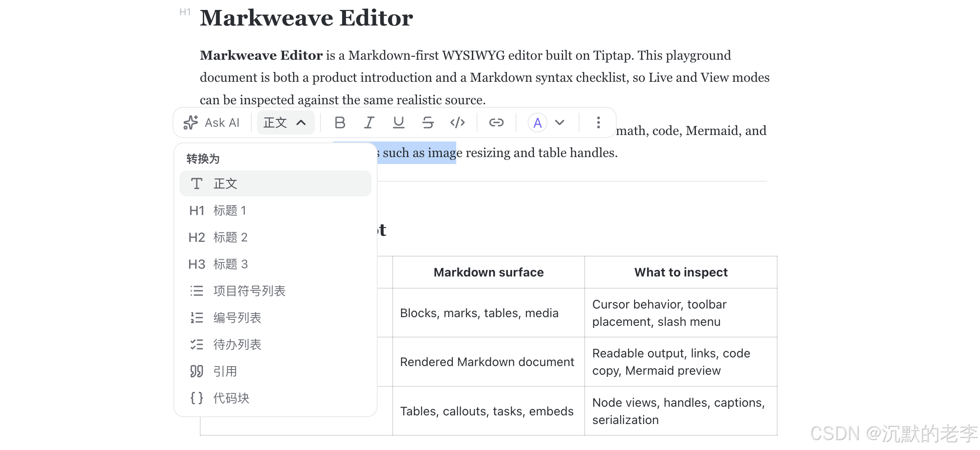Toggle underline formatting

pyautogui.click(x=398, y=123)
